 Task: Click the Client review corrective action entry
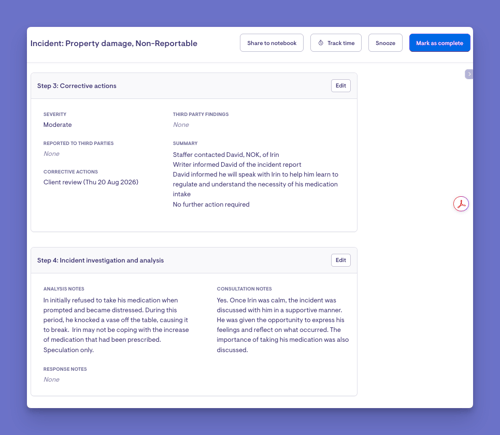(91, 182)
